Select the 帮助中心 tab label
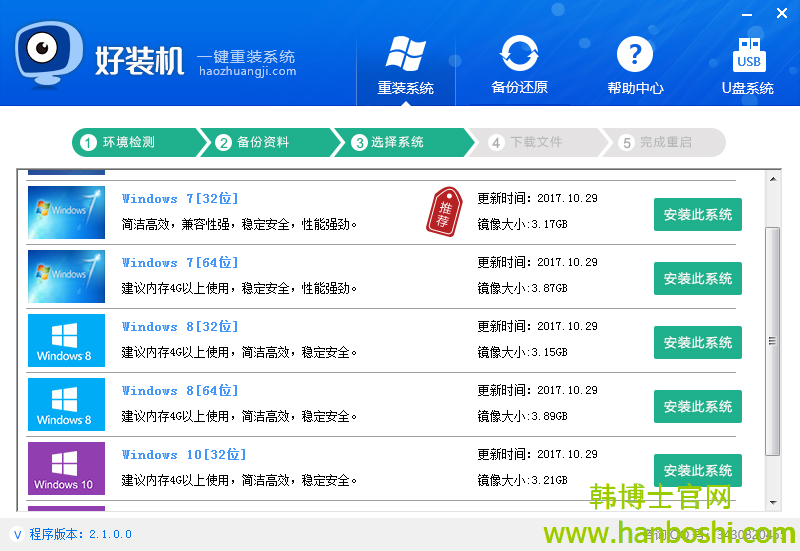The height and width of the screenshot is (551, 800). click(635, 88)
